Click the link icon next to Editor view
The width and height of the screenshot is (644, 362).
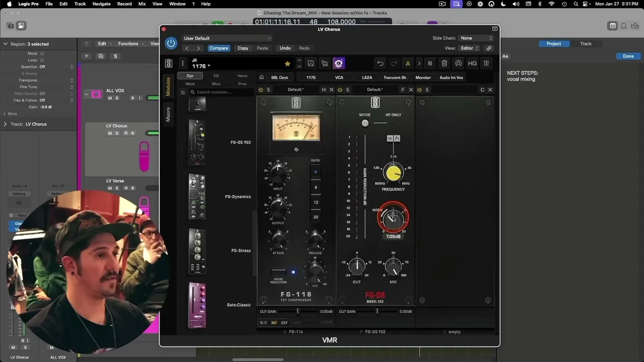(x=489, y=48)
